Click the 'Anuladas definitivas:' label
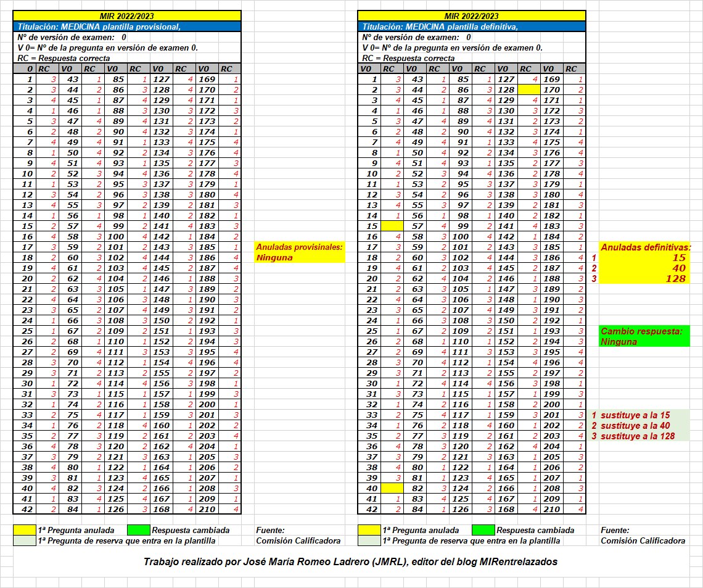This screenshot has width=703, height=588. click(x=646, y=247)
